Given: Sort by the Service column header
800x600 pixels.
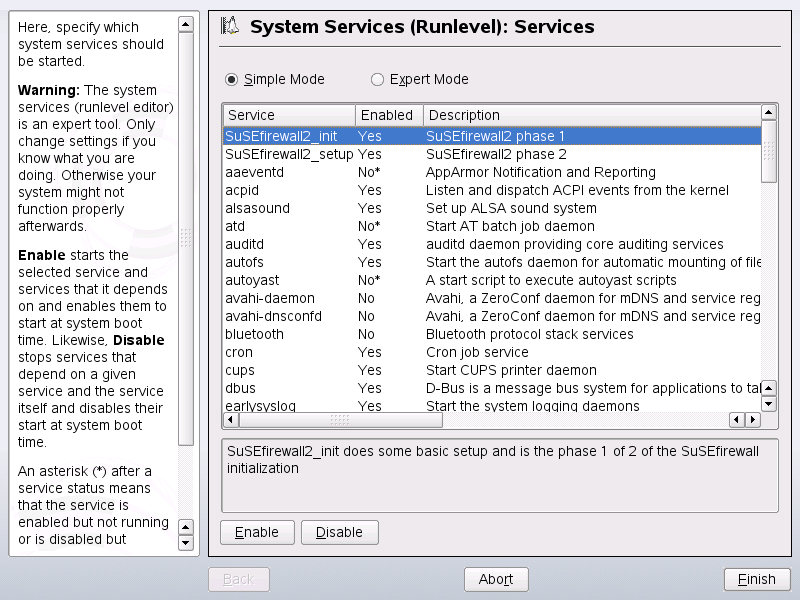Looking at the screenshot, I should point(288,115).
